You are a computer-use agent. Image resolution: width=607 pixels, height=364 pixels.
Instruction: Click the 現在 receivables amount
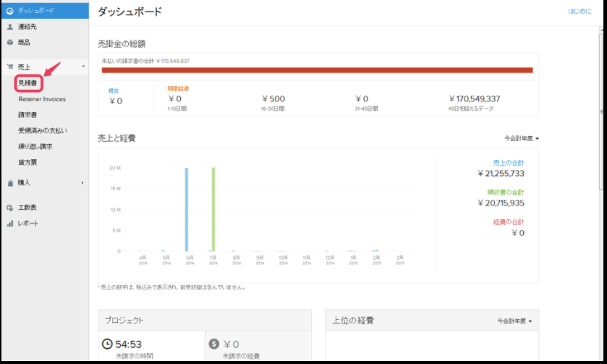116,101
